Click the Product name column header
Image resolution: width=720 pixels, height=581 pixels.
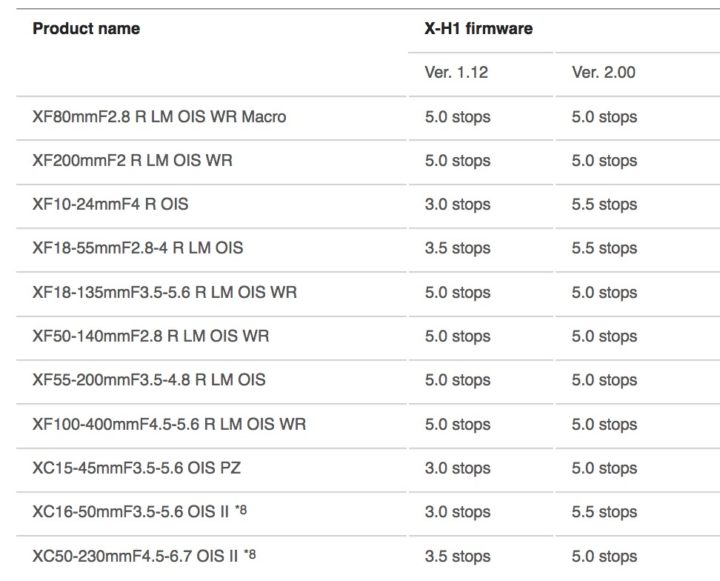(x=86, y=28)
